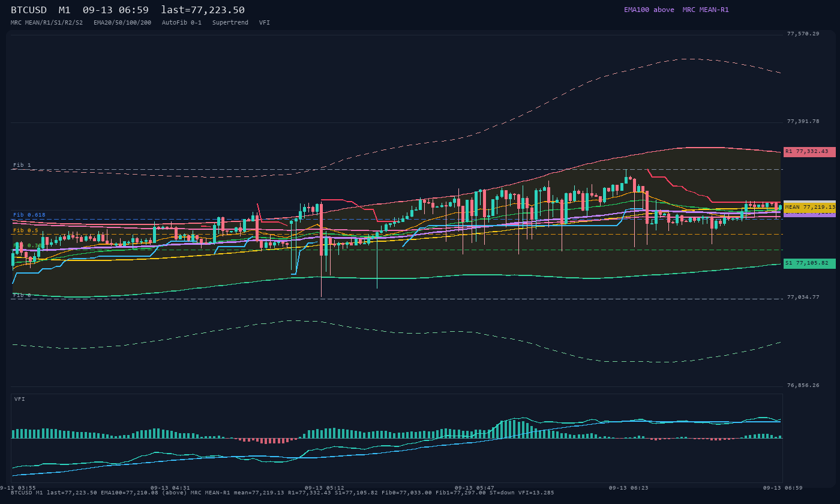Select the AutoFib 0-1 legend entry
Viewport: 840px width, 504px height.
click(x=182, y=22)
